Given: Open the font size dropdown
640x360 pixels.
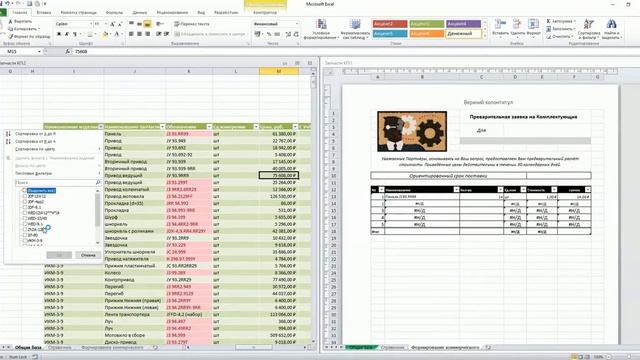Looking at the screenshot, I should [106, 24].
